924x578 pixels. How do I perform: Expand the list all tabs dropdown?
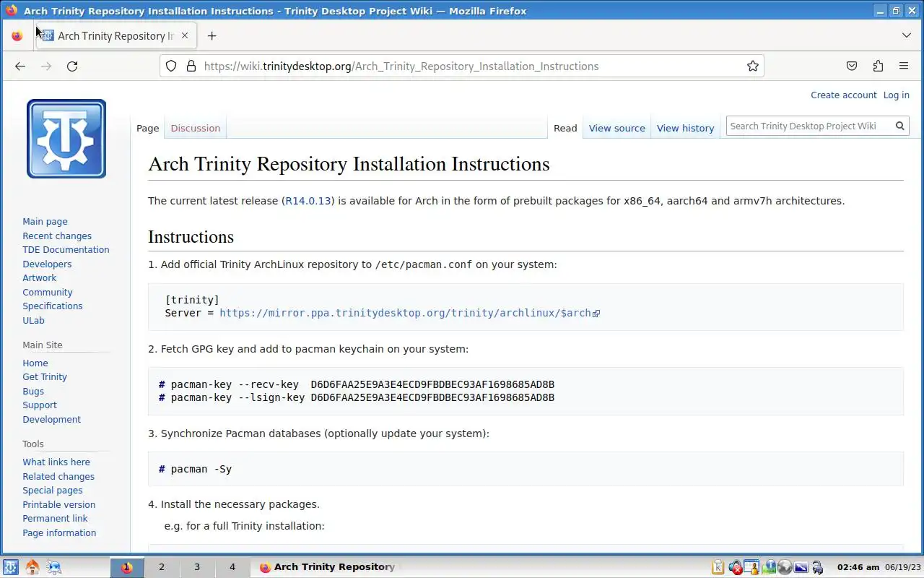907,35
